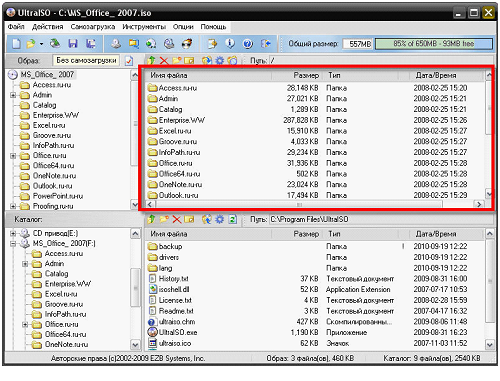Expand Proofing.ru-ru folder in image tree
This screenshot has height=381, width=500.
coord(13,206)
